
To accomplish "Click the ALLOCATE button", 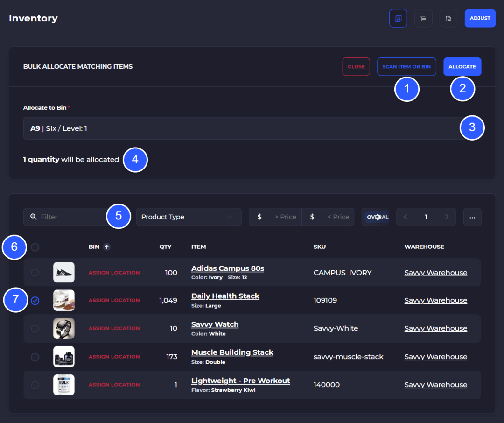I will pos(462,67).
